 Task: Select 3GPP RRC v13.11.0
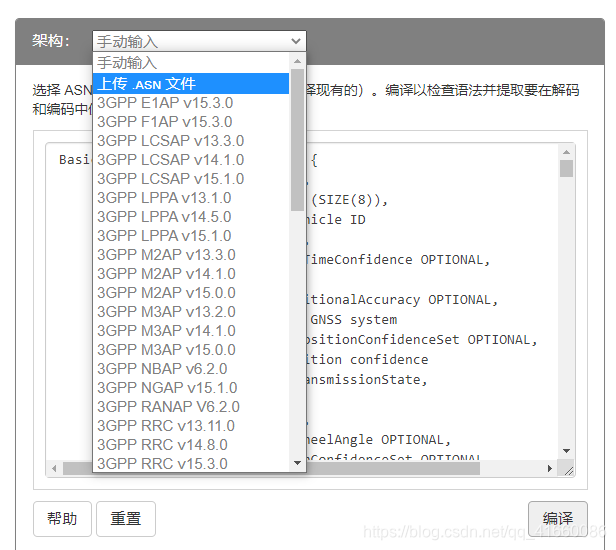click(x=191, y=426)
